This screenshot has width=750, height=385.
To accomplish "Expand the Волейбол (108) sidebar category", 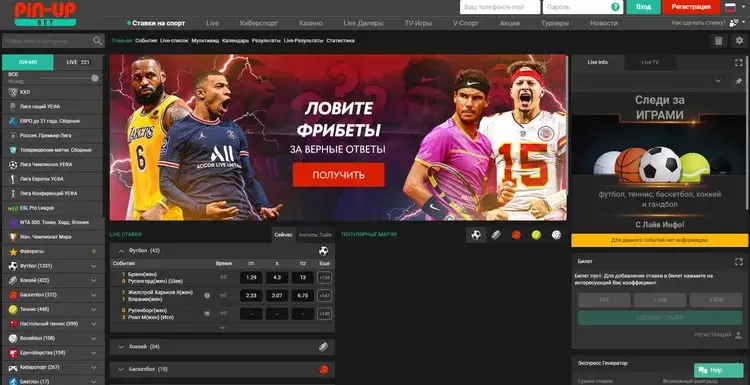I will [94, 339].
